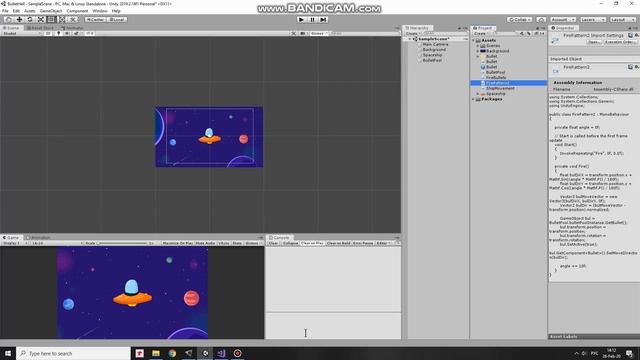This screenshot has width=640, height=360.
Task: Click the Windows Start button
Action: 8,353
